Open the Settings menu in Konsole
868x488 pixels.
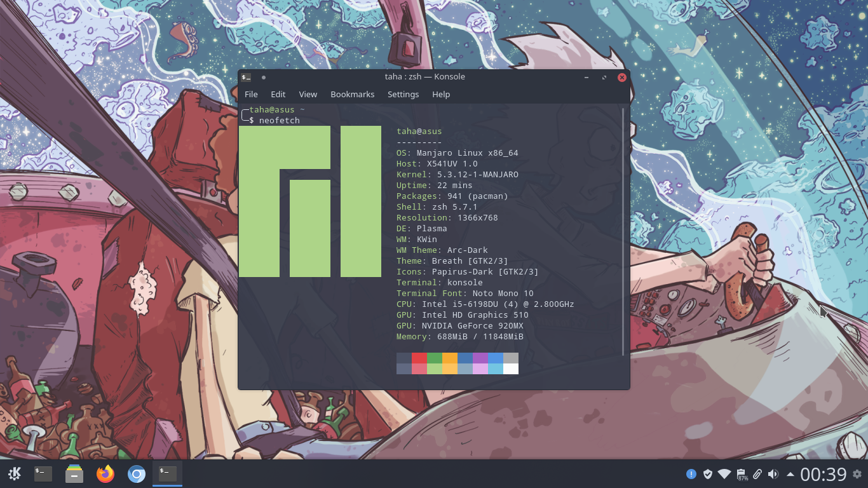[x=403, y=94]
